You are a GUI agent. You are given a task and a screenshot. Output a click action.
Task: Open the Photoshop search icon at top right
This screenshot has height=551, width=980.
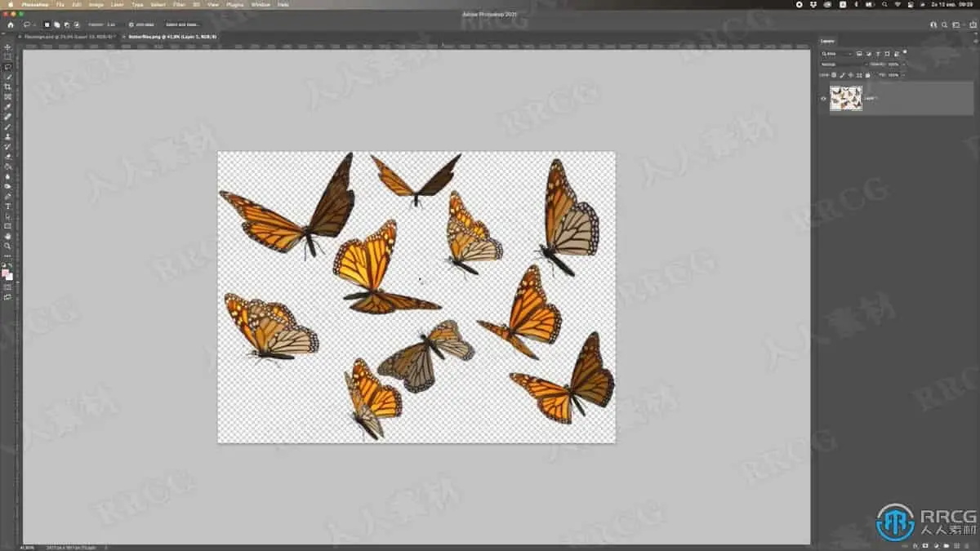pos(945,24)
